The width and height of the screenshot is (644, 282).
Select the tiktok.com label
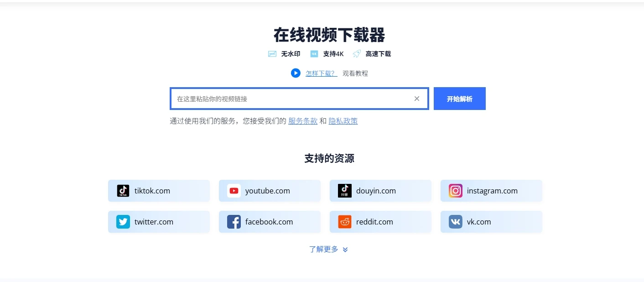click(x=152, y=191)
